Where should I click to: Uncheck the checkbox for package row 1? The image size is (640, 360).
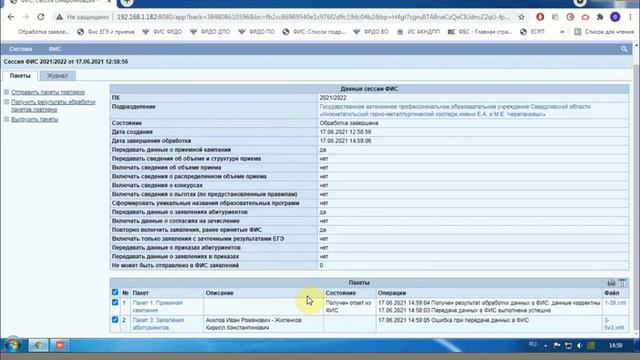[x=115, y=302]
